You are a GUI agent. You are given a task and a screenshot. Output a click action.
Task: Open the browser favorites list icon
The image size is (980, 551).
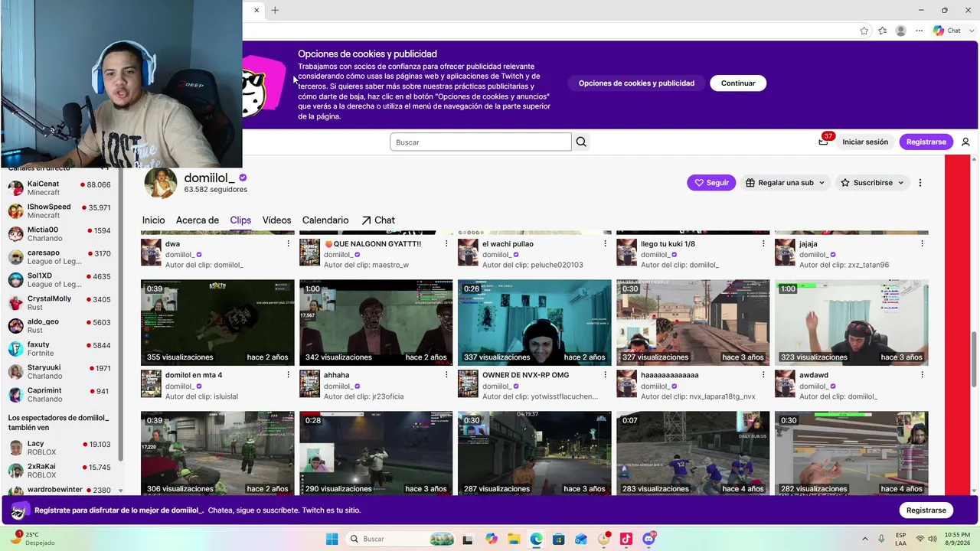point(883,31)
